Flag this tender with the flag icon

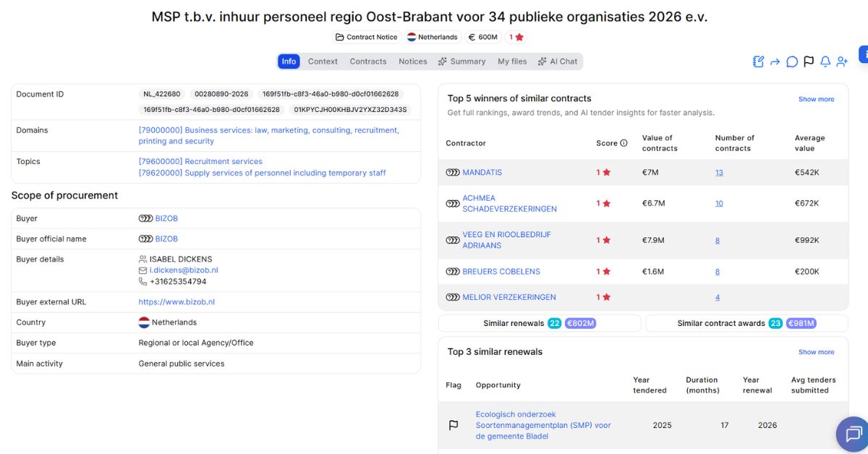[x=809, y=62]
